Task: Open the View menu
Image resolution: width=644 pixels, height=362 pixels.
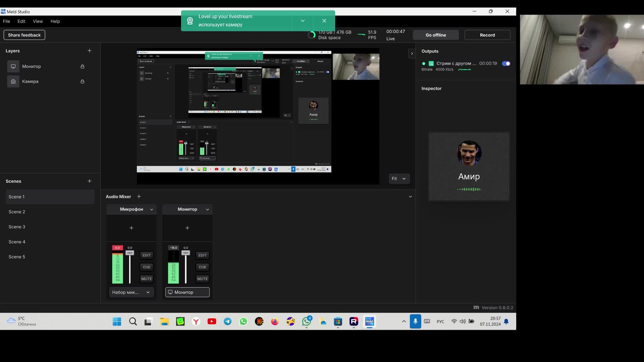Action: pyautogui.click(x=38, y=21)
